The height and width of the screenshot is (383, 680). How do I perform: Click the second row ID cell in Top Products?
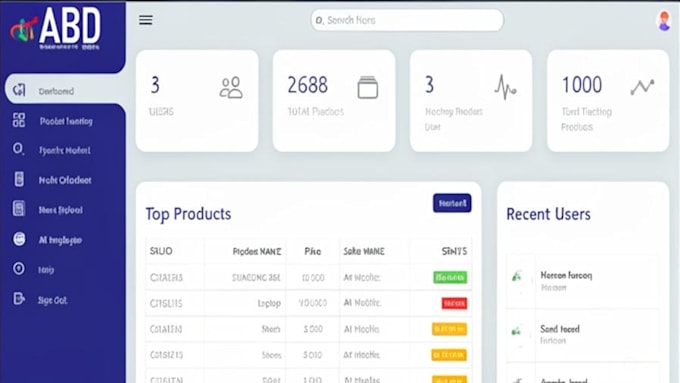click(x=166, y=304)
